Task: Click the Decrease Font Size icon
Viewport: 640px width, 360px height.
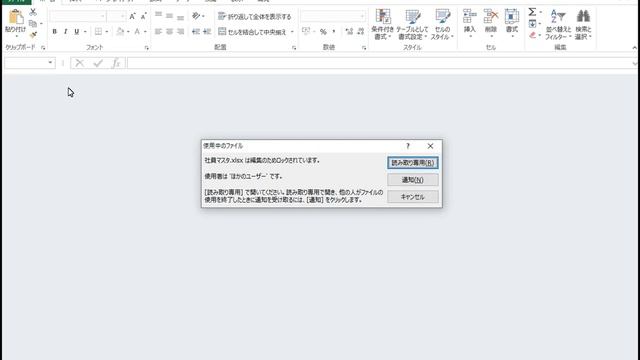Action: click(x=143, y=16)
